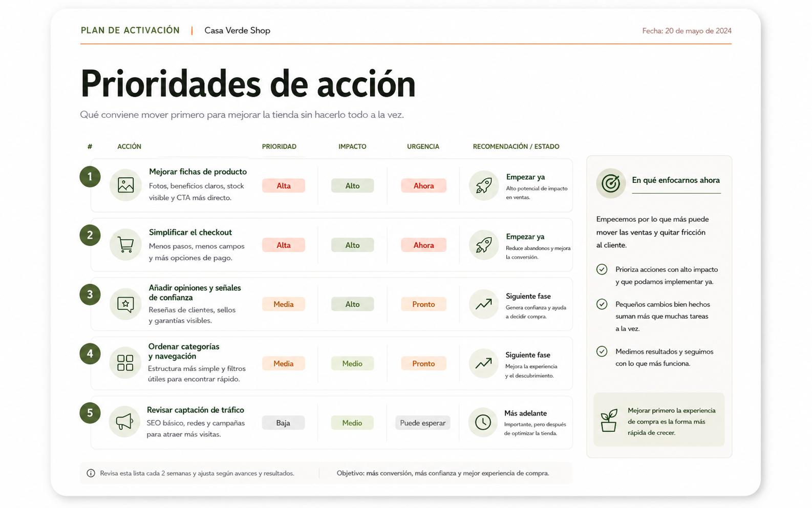Click the Baja priority tag

pos(283,422)
